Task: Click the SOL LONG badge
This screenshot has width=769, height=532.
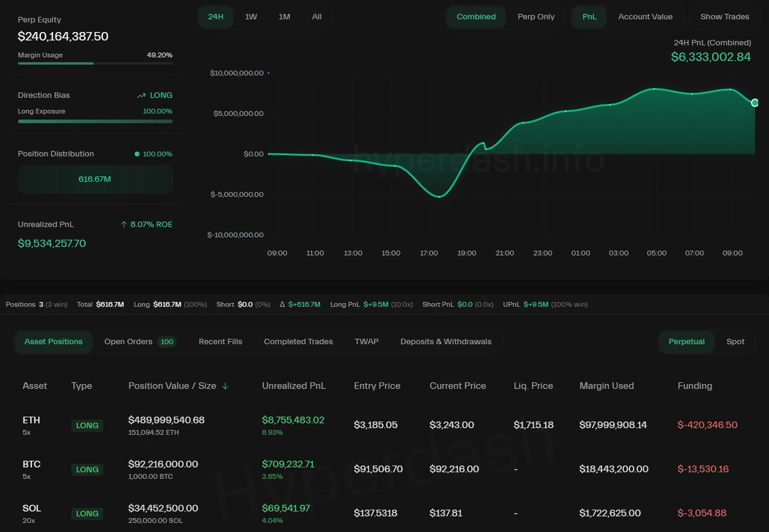Action: click(x=87, y=513)
